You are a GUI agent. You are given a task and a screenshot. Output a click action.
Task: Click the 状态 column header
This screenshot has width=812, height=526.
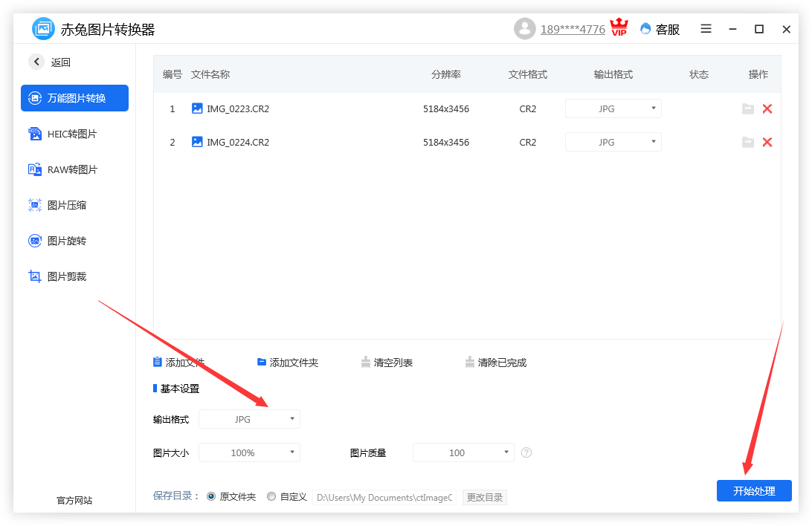(x=698, y=74)
